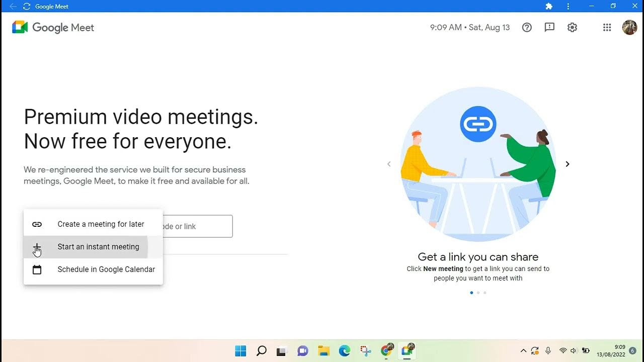This screenshot has height=362, width=644.
Task: Open the Google account profile picture
Action: (x=629, y=28)
